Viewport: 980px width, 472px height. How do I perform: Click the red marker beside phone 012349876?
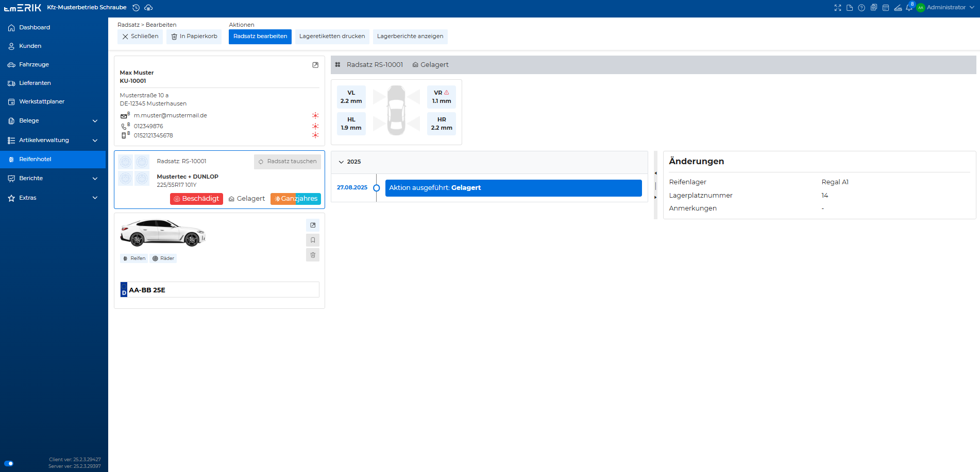[x=315, y=126]
